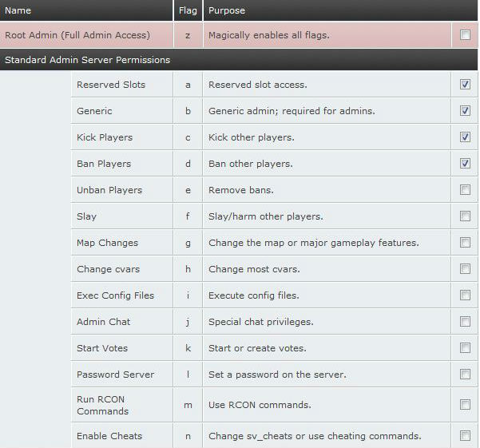Click the Standard Admin Server Permissions heading
The width and height of the screenshot is (480, 448).
[87, 60]
